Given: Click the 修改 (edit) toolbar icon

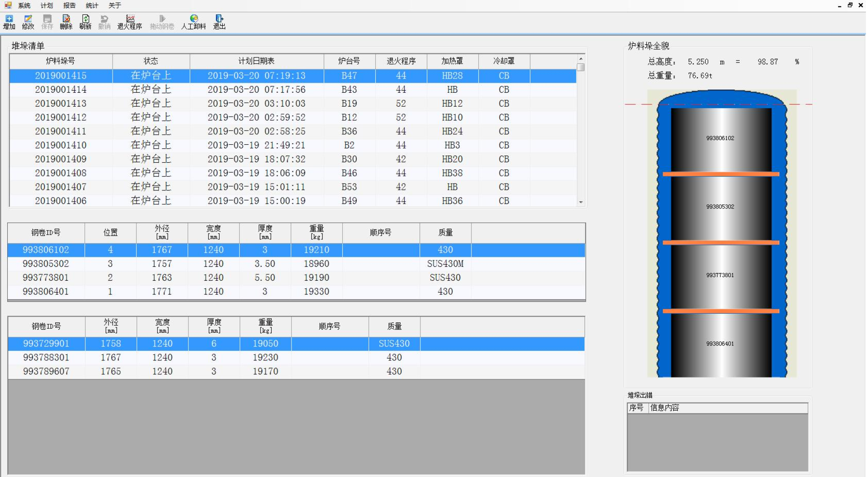Looking at the screenshot, I should pos(28,22).
